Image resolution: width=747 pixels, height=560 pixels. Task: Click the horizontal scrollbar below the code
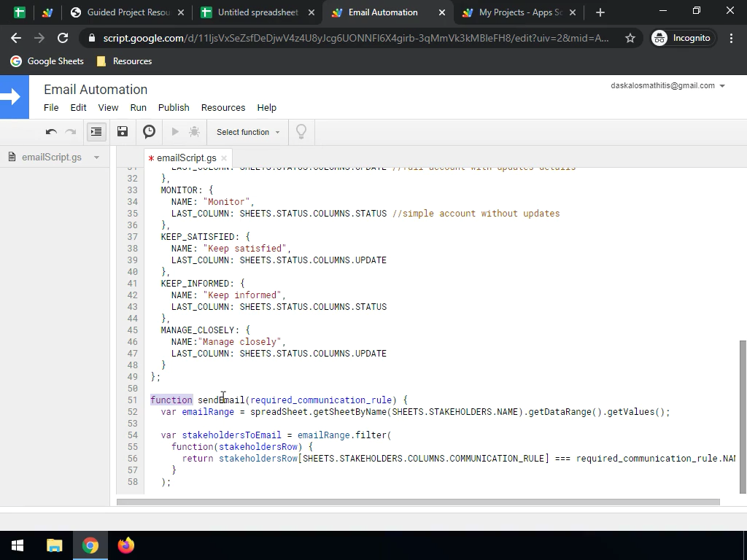tap(417, 502)
